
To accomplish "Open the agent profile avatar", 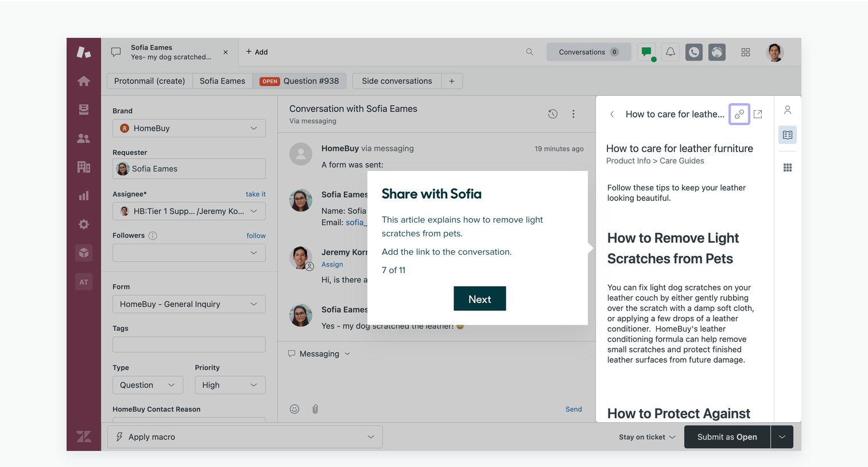I will (x=775, y=52).
